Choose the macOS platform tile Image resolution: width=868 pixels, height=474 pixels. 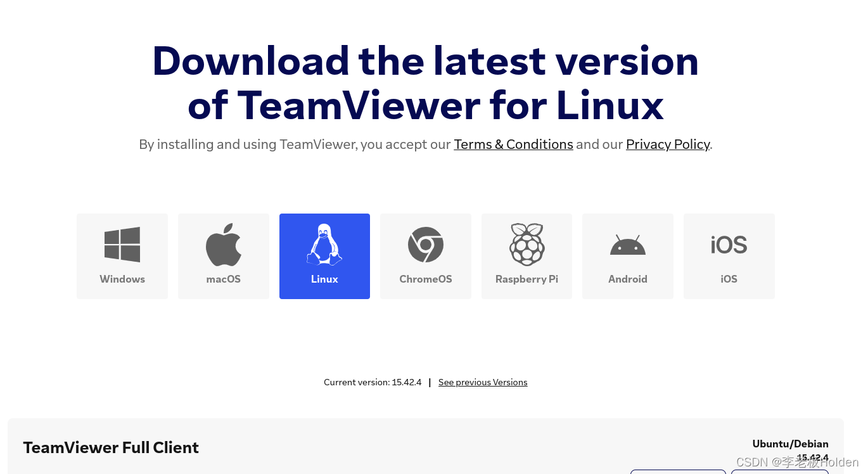click(x=224, y=256)
